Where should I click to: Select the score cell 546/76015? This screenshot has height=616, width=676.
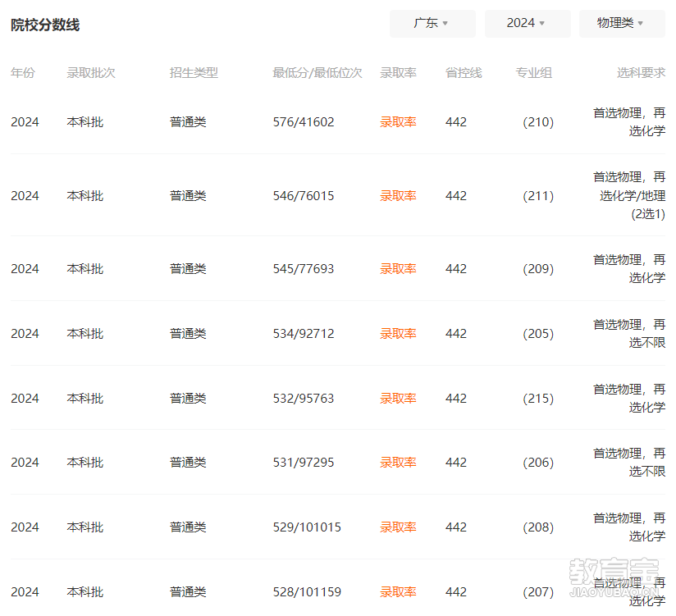304,196
